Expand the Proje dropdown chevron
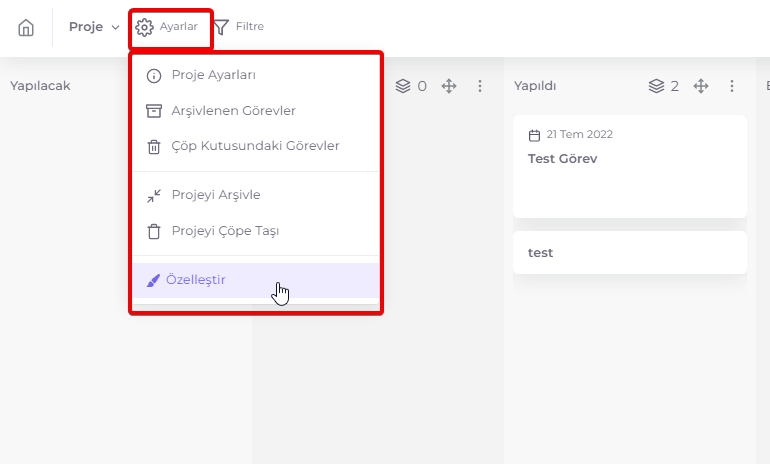The height and width of the screenshot is (464, 770). pos(115,27)
